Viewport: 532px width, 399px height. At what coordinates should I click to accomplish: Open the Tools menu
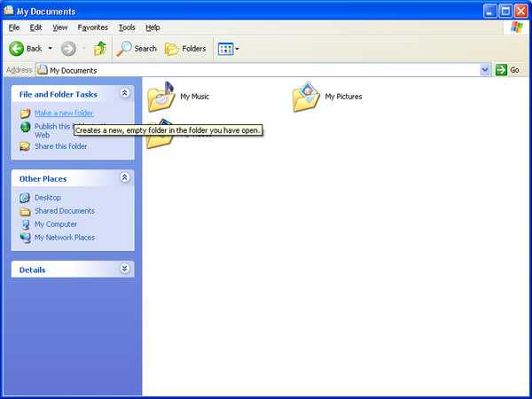pos(127,27)
